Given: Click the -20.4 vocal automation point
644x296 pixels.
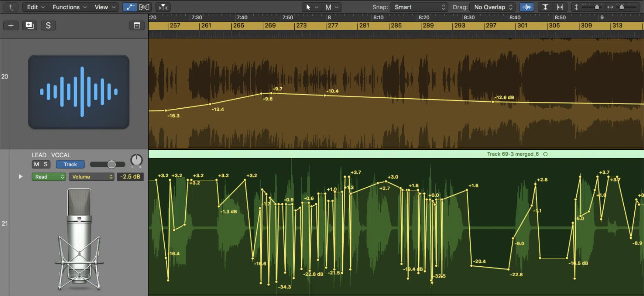Looking at the screenshot, I should click(x=471, y=266).
